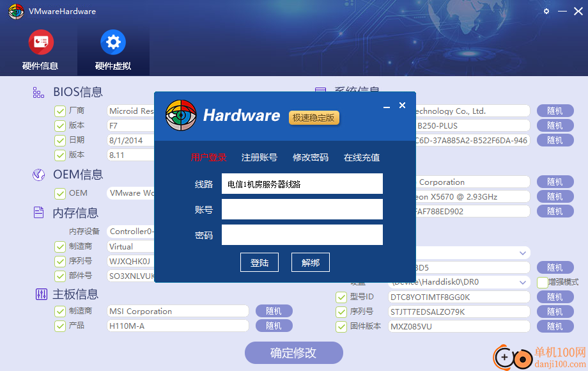588x371 pixels.
Task: Switch to 用户登录 tab
Action: point(208,157)
